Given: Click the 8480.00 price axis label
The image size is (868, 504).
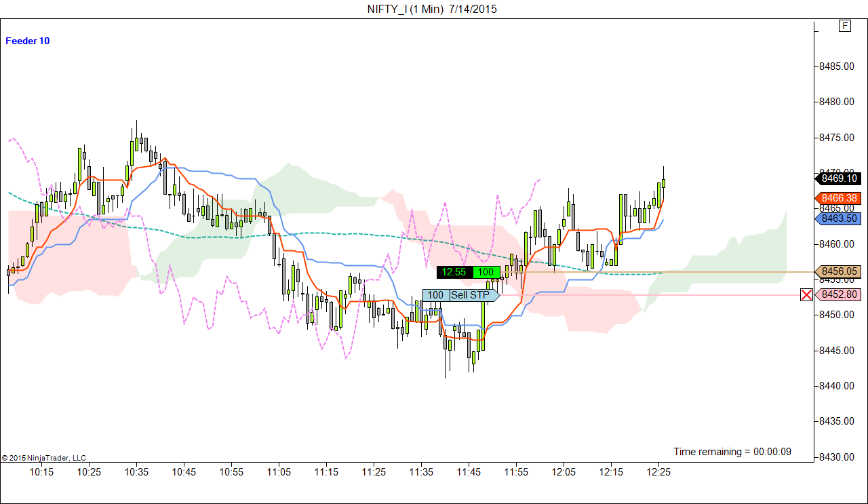Looking at the screenshot, I should pos(836,102).
